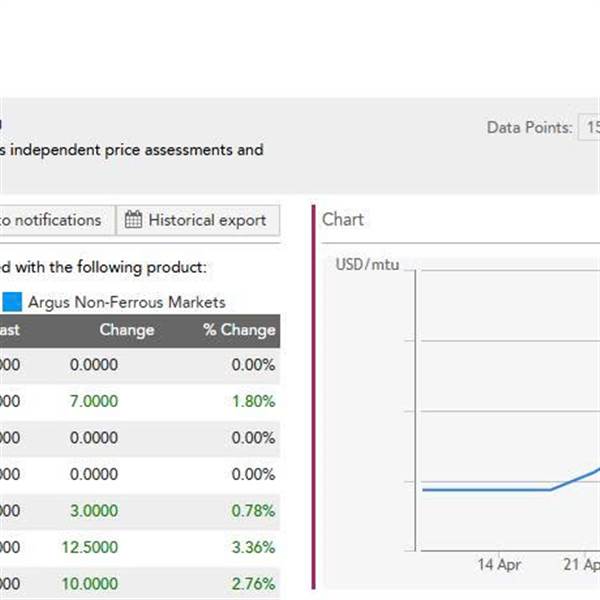Screen dimensions: 600x600
Task: Select the row with 12.5000 change
Action: click(140, 547)
